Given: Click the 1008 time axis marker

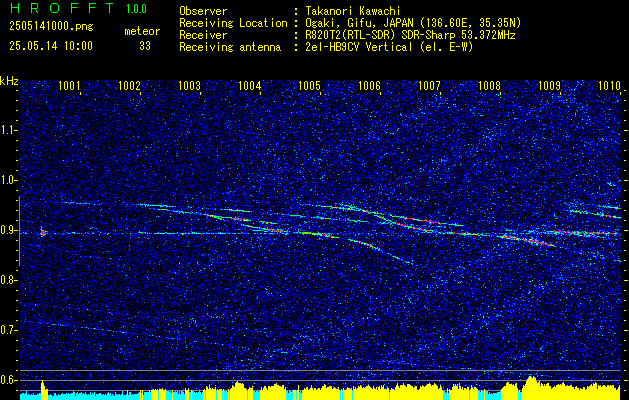Looking at the screenshot, I should [x=490, y=85].
